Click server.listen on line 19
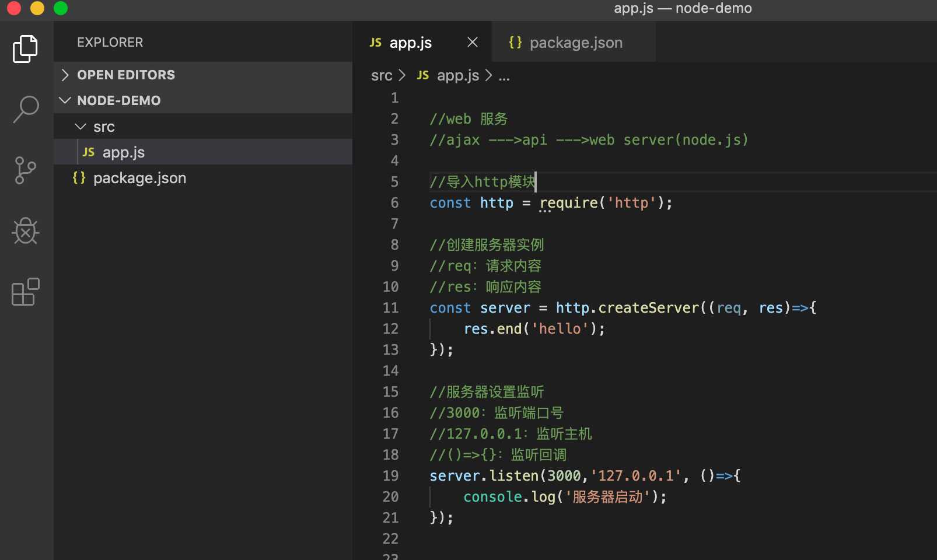The image size is (937, 560). pyautogui.click(x=484, y=475)
